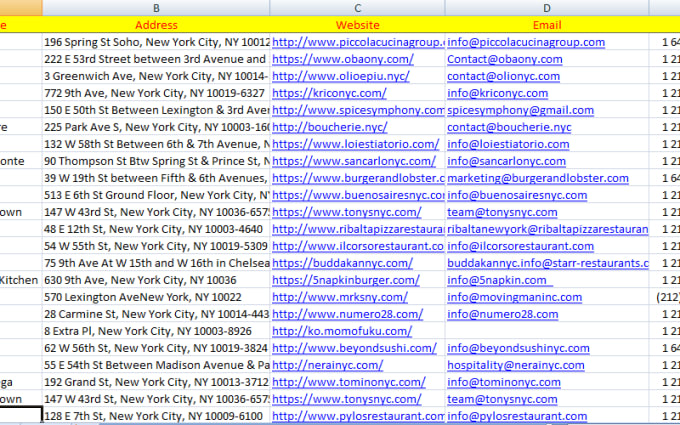Select address cell 570 Lexington Ave
The height and width of the screenshot is (425, 680).
tap(156, 297)
